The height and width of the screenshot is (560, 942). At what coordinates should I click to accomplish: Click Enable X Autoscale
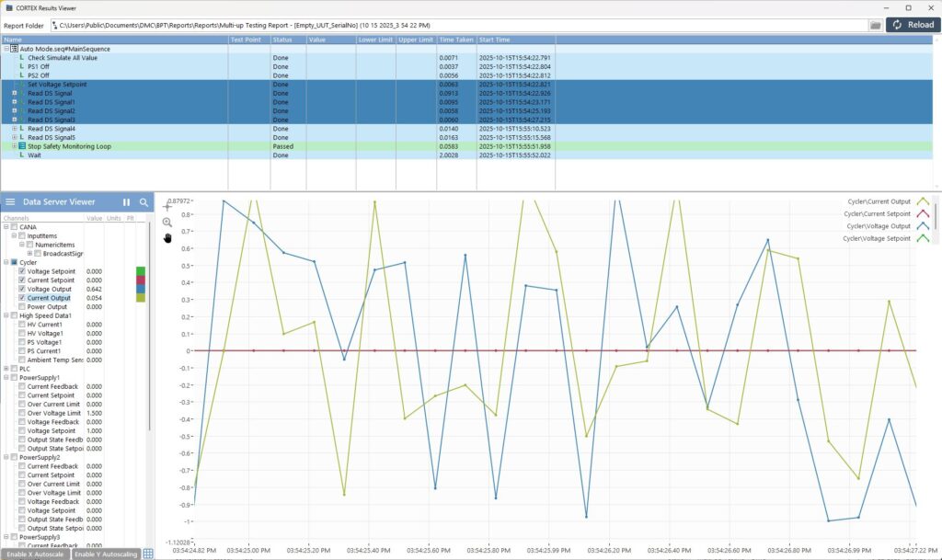tap(35, 554)
